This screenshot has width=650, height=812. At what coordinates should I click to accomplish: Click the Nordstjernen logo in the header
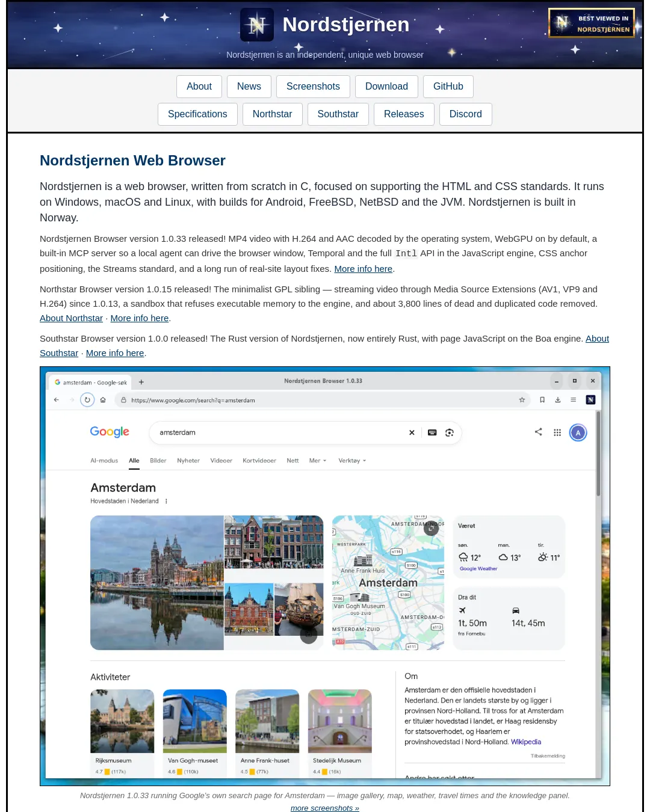click(257, 25)
